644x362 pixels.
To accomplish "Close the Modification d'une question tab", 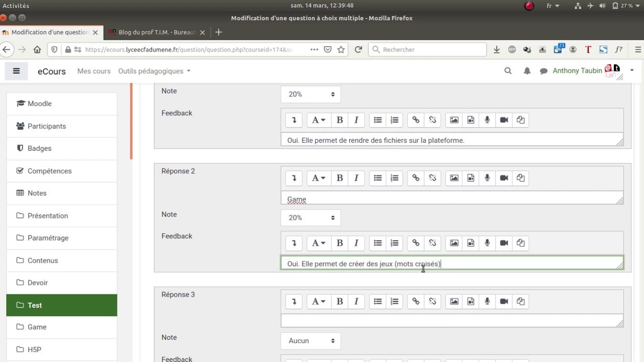I will tap(95, 32).
